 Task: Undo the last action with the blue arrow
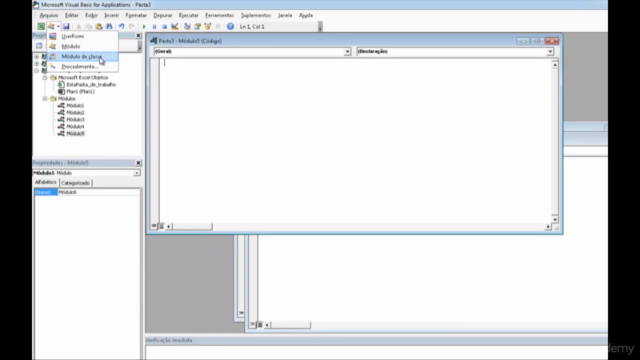(x=122, y=27)
